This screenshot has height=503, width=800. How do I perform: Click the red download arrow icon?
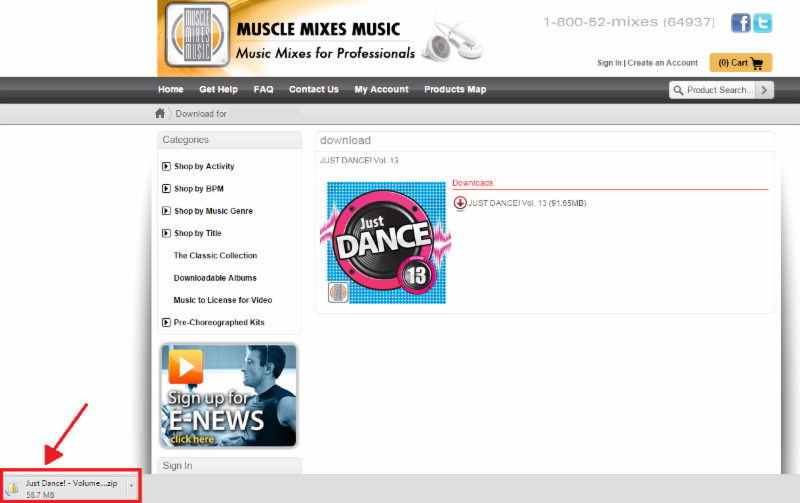coord(460,203)
